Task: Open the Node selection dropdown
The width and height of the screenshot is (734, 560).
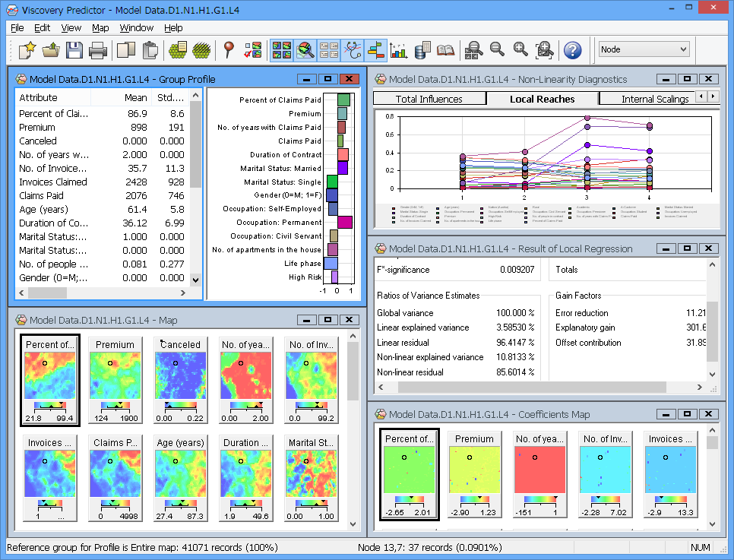Action: tap(644, 49)
